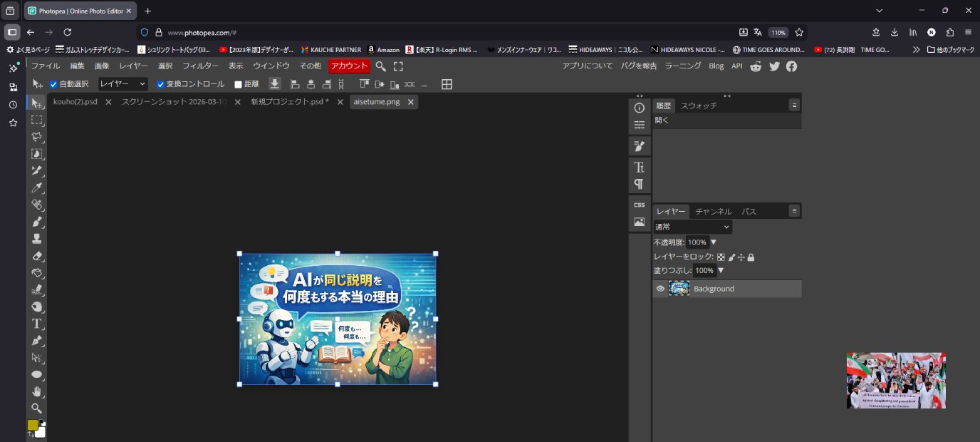This screenshot has height=442, width=980.
Task: Hide the Background layer
Action: pos(660,288)
